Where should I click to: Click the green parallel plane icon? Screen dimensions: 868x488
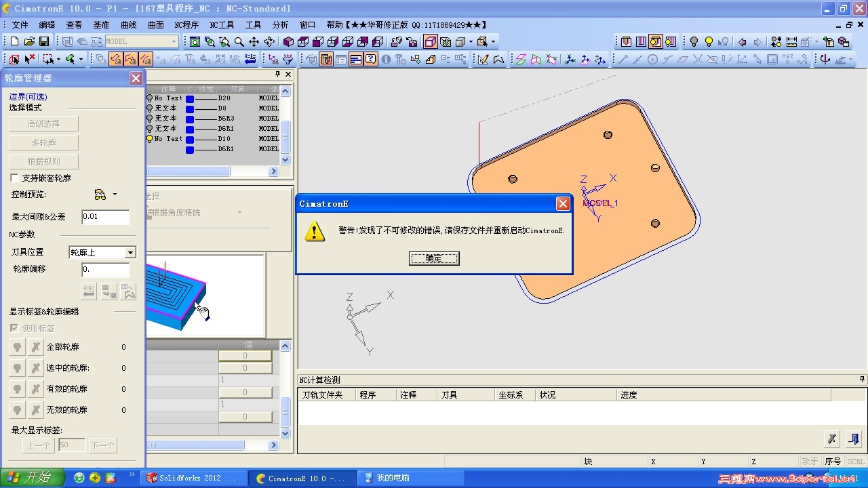(x=521, y=60)
